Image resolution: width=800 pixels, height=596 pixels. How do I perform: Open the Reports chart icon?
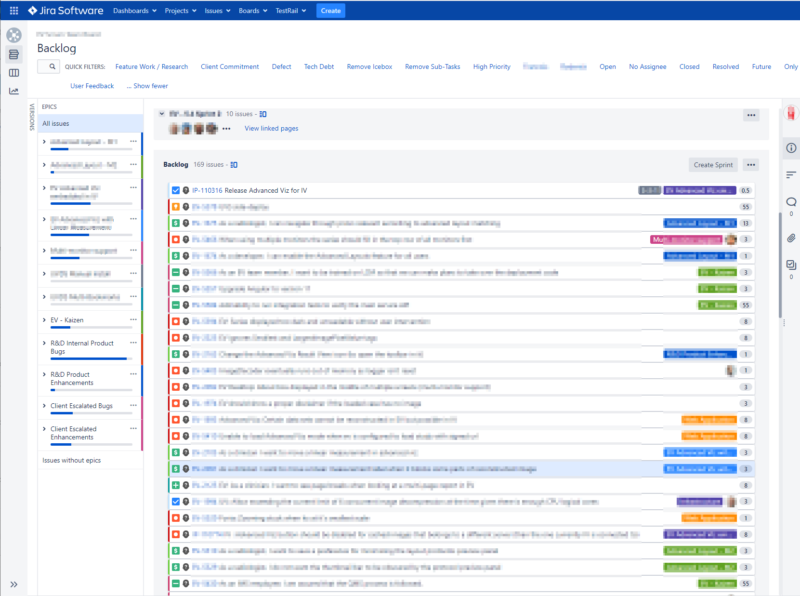14,91
